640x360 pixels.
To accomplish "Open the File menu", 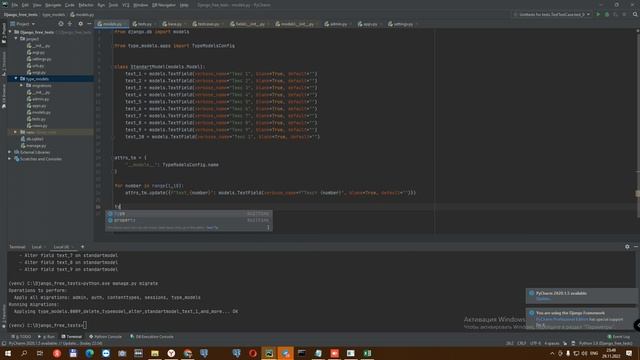I will (15, 5).
